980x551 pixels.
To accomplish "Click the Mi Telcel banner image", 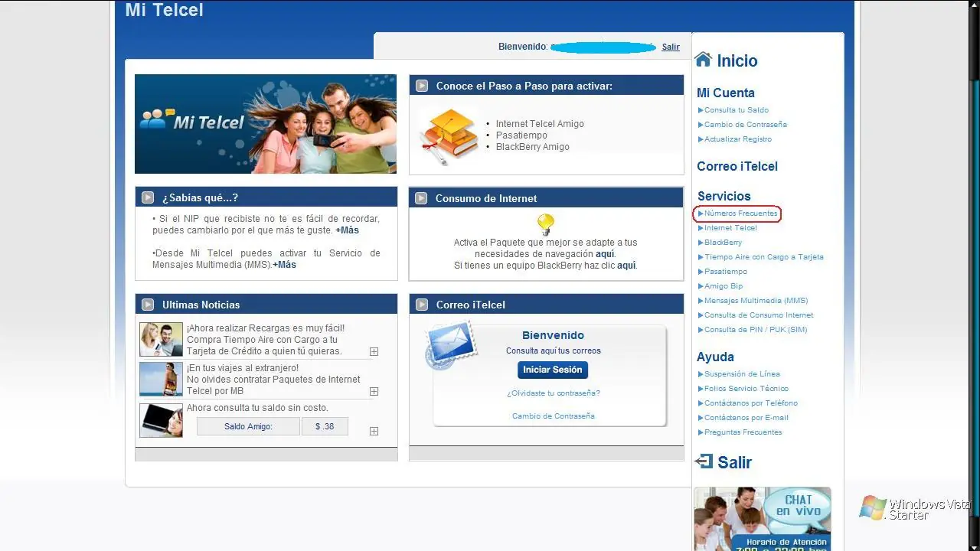I will (x=266, y=124).
